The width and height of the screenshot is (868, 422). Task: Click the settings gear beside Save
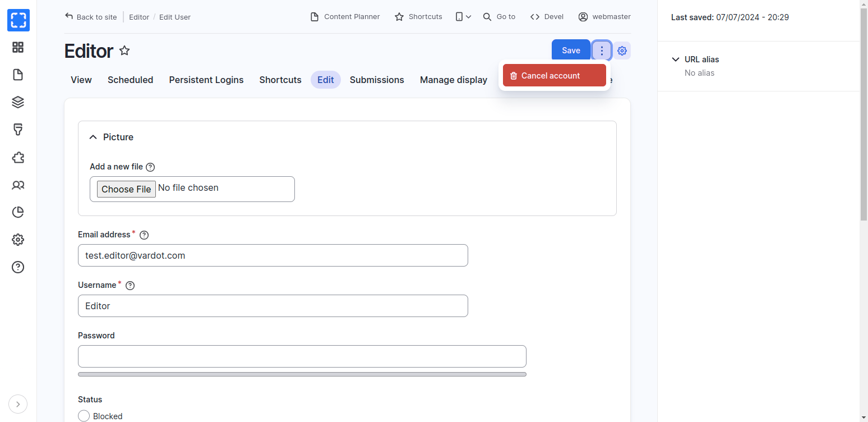622,51
